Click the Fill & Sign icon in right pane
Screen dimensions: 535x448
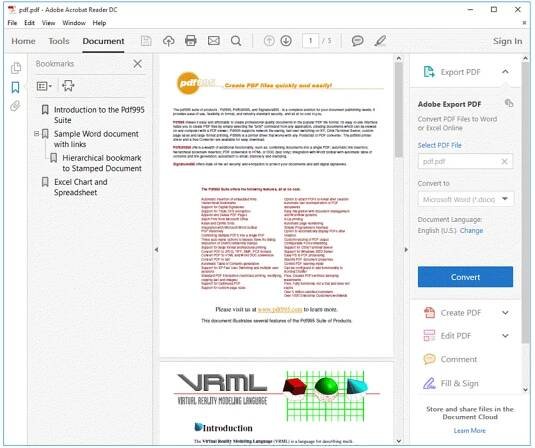pyautogui.click(x=429, y=383)
